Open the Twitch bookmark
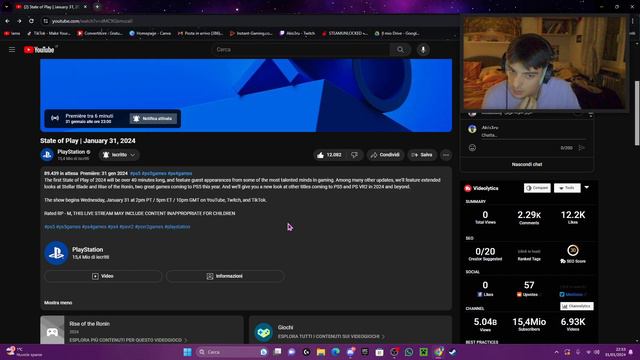640x360 pixels. point(297,33)
